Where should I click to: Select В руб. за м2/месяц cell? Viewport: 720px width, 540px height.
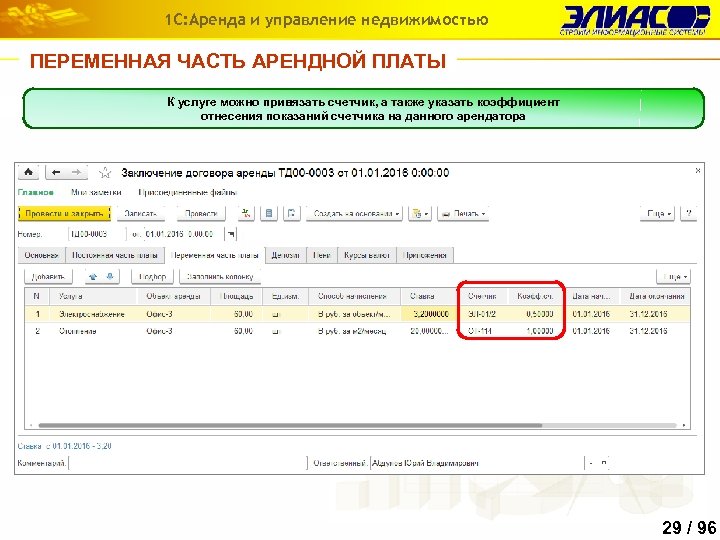click(x=354, y=331)
